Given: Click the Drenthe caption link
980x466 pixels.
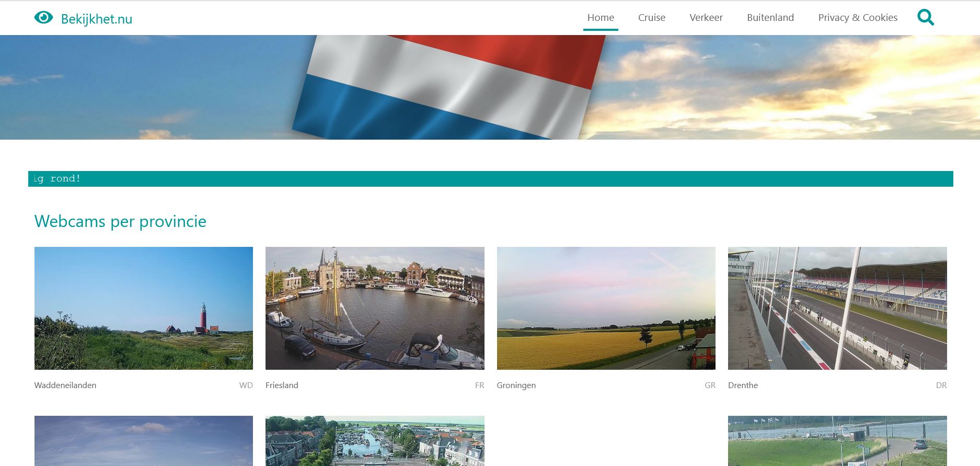Looking at the screenshot, I should click(x=743, y=385).
